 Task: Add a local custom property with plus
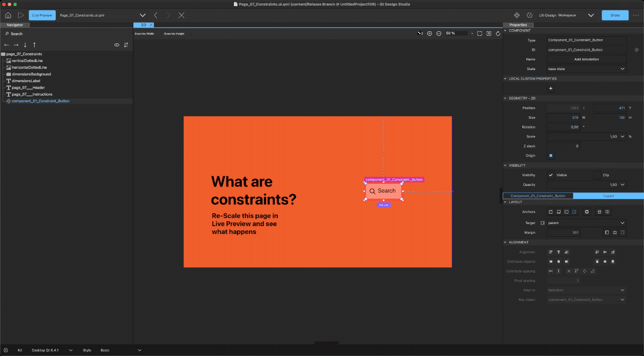point(550,89)
